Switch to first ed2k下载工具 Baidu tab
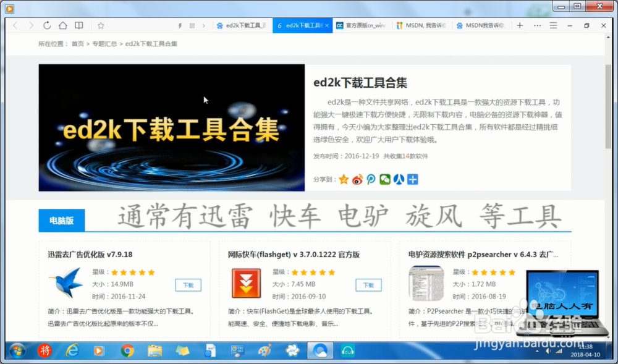 [x=242, y=25]
